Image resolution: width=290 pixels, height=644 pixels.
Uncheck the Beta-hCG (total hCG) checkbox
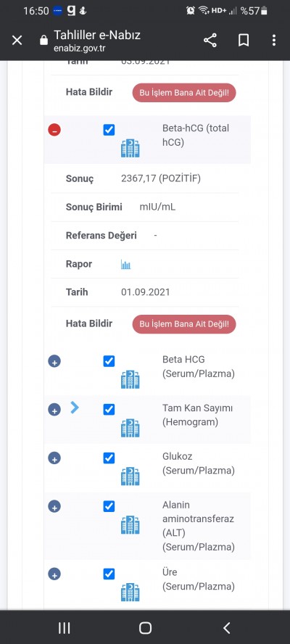click(x=109, y=131)
